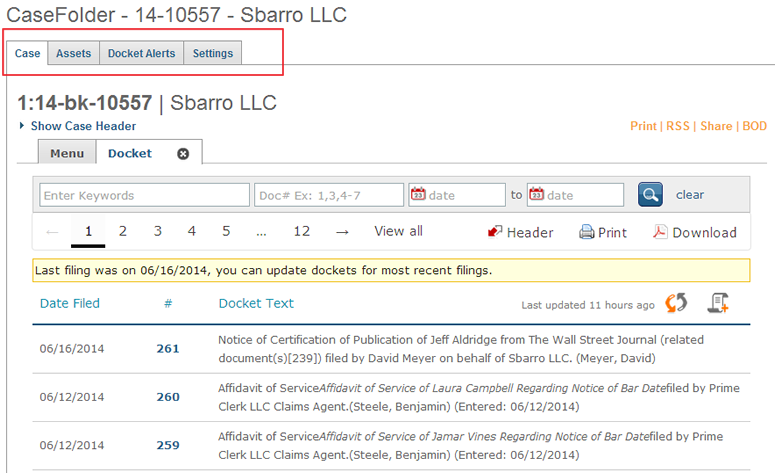Focus the Enter Keywords field
Image resolution: width=775 pixels, height=473 pixels.
coord(144,195)
